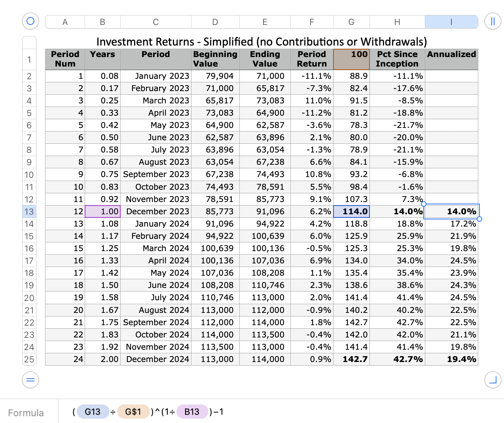The image size is (504, 423).
Task: Select column D header
Action: click(x=215, y=22)
